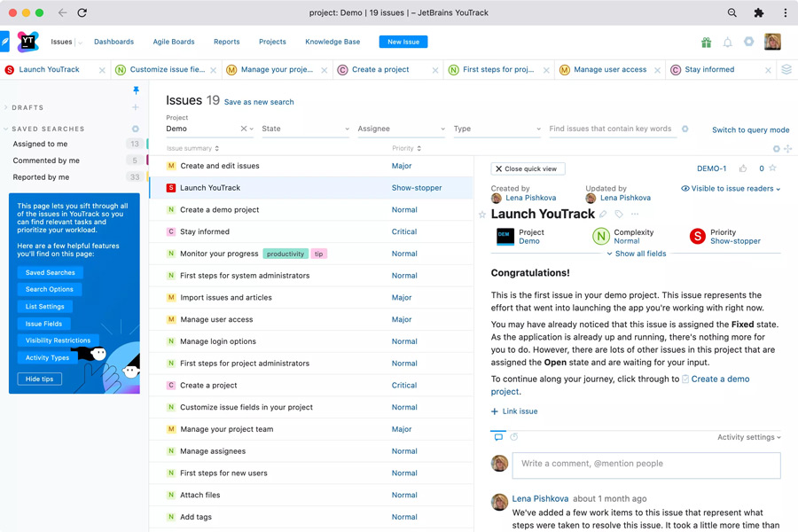The image size is (798, 532).
Task: Show comments activity stream icon
Action: 498,437
